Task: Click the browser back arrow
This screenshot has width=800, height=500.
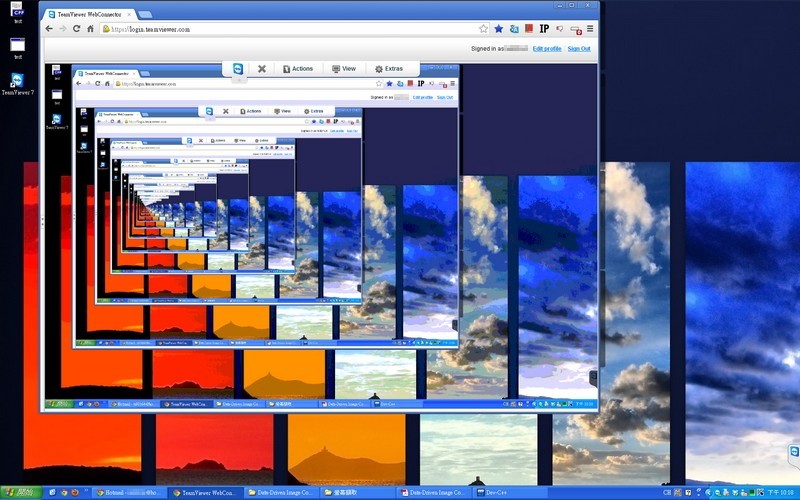Action: [x=50, y=29]
